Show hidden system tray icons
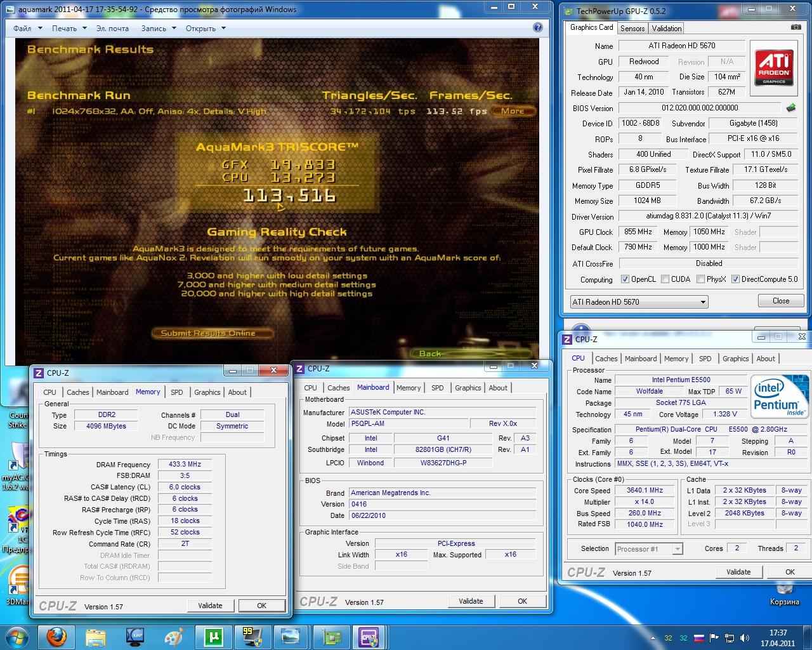The height and width of the screenshot is (650, 812). pos(653,638)
